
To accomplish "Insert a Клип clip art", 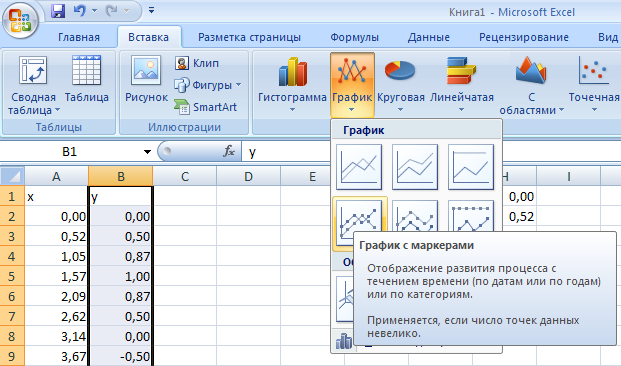I will click(x=197, y=63).
